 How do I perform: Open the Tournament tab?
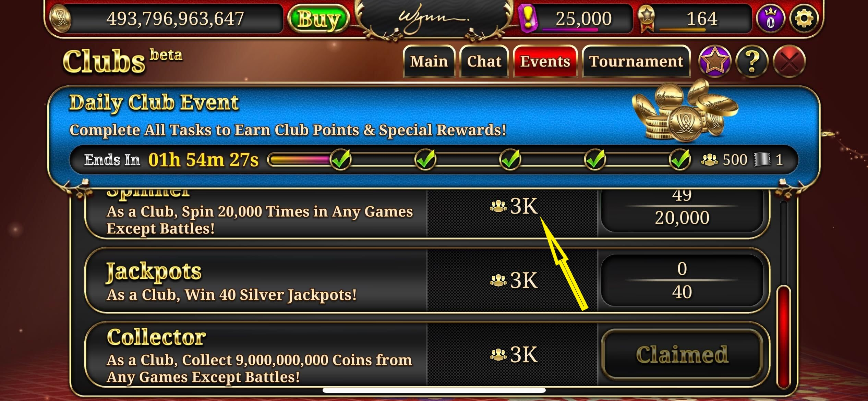tap(636, 61)
